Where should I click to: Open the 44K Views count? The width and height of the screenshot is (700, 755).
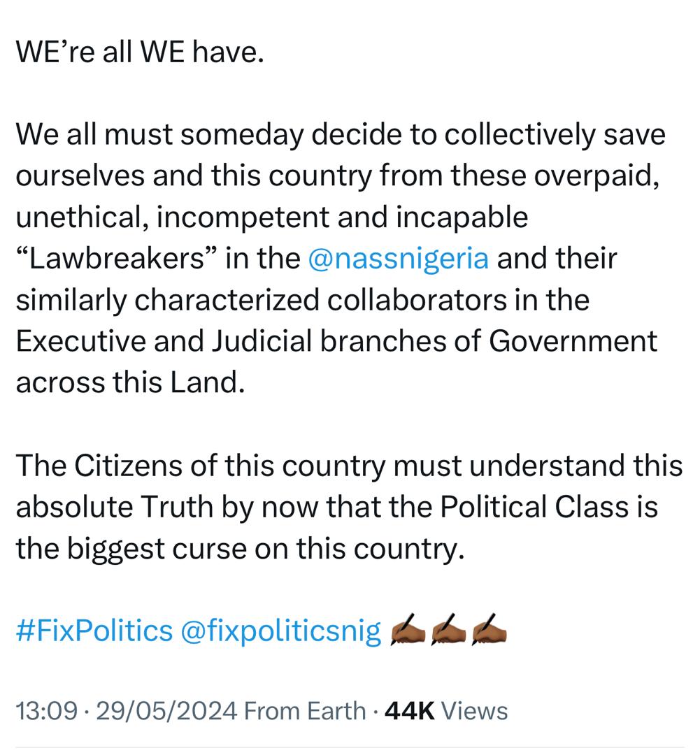coord(446,711)
